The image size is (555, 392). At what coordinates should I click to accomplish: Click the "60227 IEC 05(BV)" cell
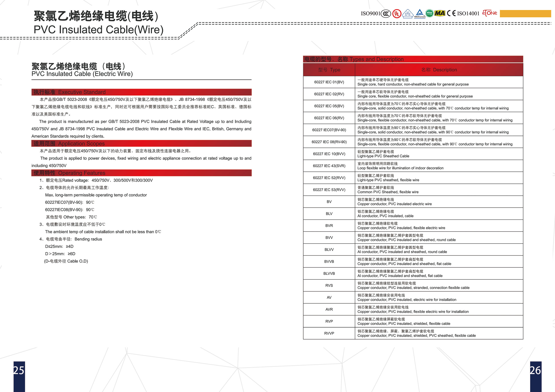coord(329,106)
